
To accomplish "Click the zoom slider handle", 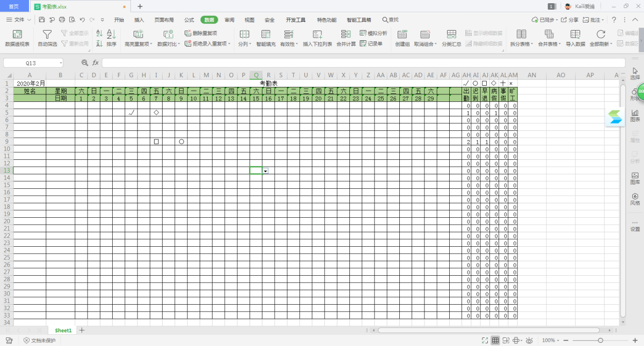I will (601, 341).
